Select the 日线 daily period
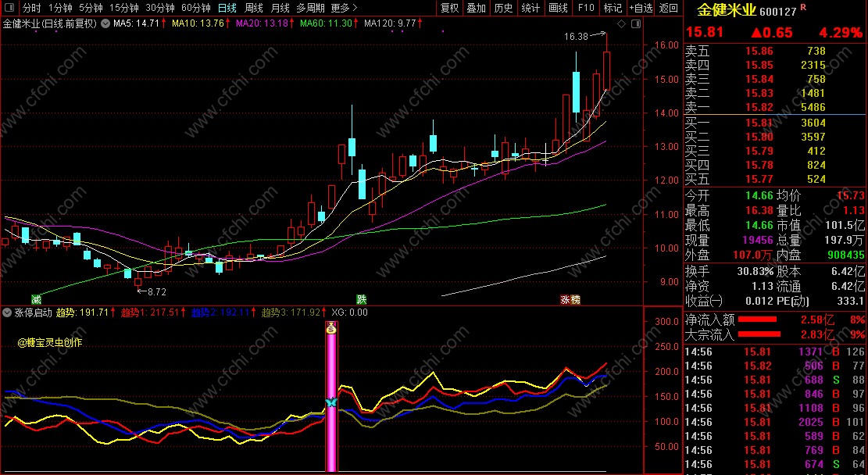The image size is (868, 475). (227, 8)
